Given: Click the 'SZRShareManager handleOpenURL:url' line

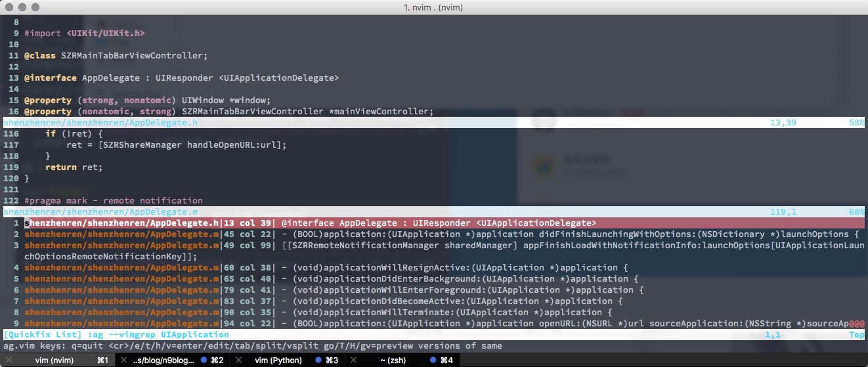Looking at the screenshot, I should pos(177,145).
